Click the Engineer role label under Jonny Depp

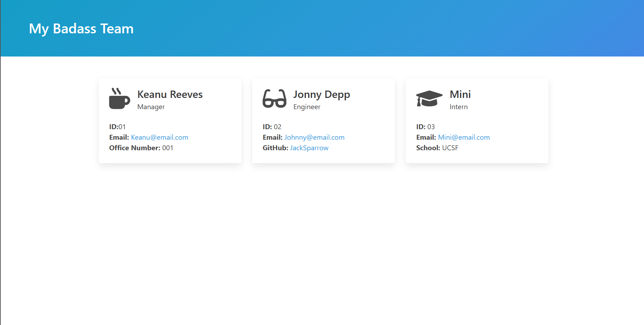tap(307, 107)
